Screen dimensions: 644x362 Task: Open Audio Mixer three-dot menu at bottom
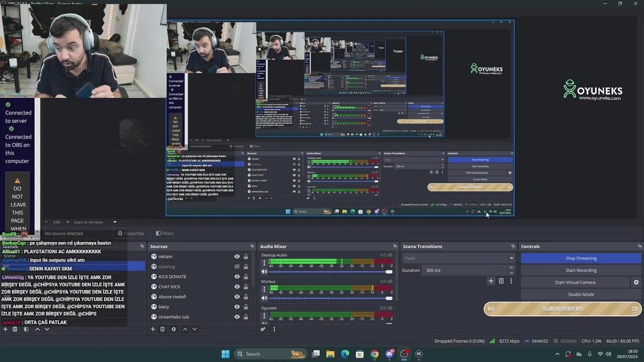pos(274,329)
